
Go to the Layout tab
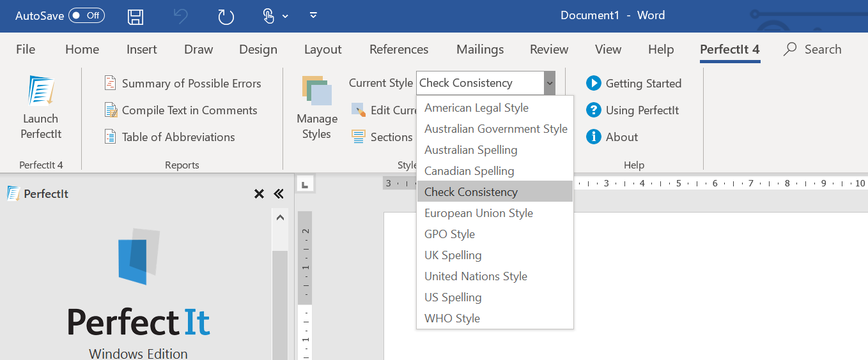click(x=323, y=49)
